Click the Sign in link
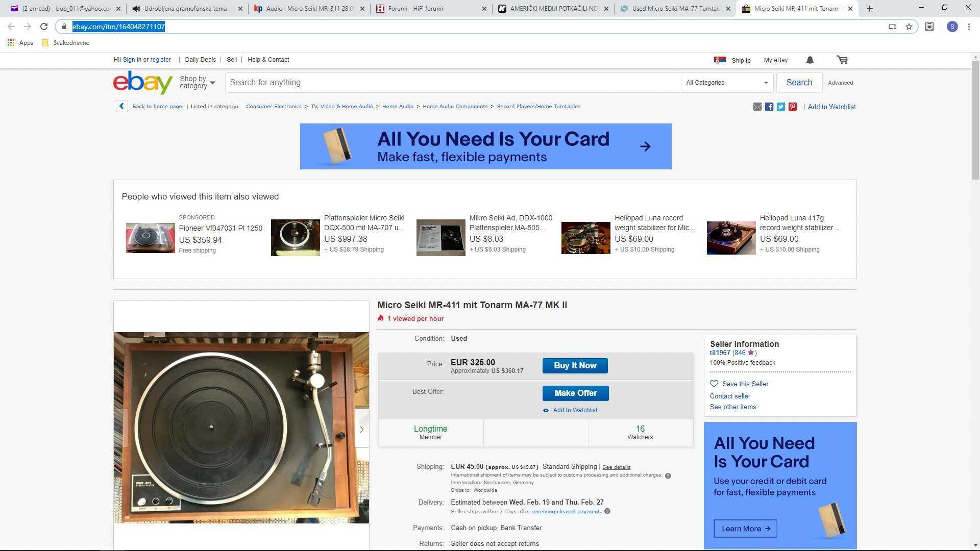 132,60
